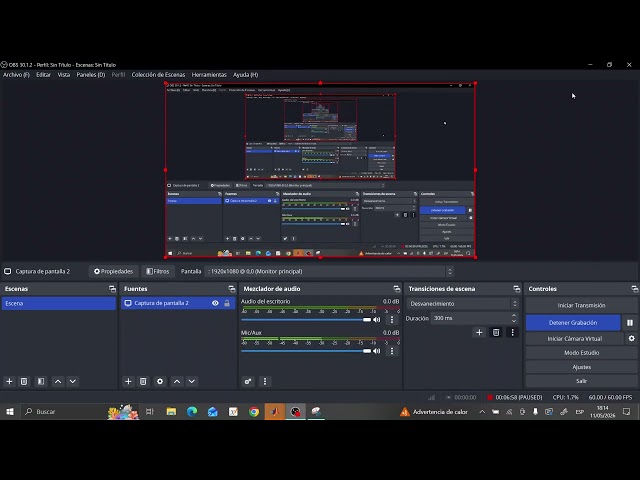Click the Duración spinner arrows
Viewport: 640px width, 480px height.
(514, 318)
